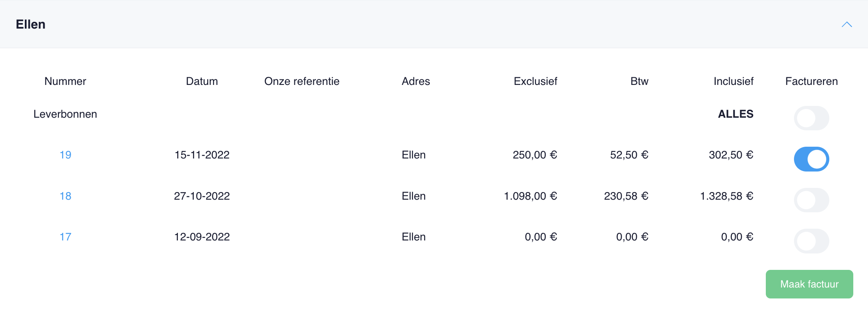Click the Nummer column header

65,81
